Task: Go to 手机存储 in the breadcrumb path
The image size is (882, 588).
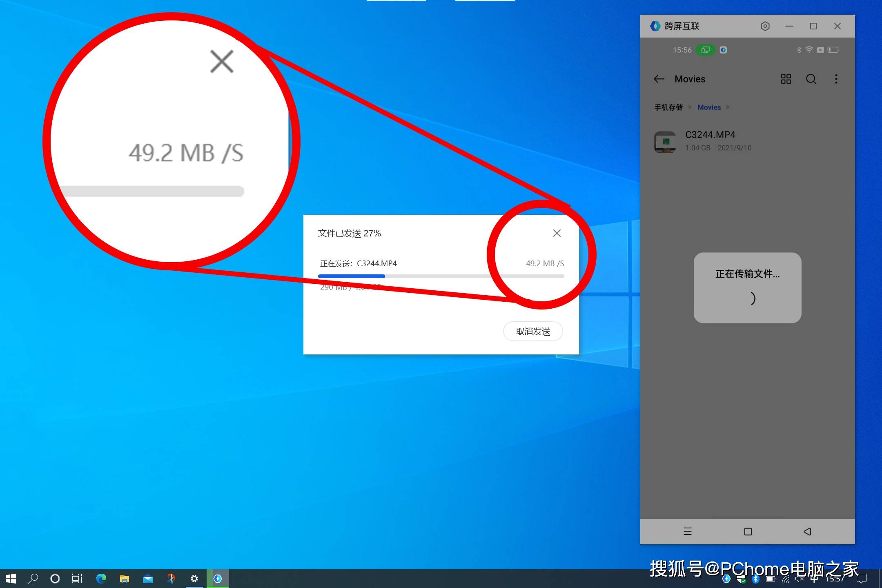Action: coord(668,107)
